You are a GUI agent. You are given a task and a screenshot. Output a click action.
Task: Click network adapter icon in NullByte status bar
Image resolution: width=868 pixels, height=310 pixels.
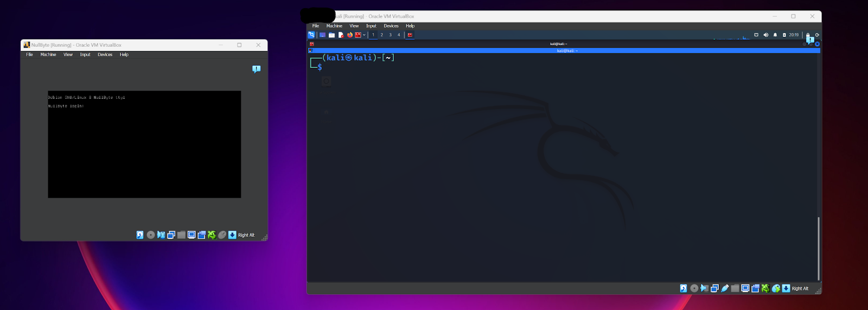pos(171,235)
